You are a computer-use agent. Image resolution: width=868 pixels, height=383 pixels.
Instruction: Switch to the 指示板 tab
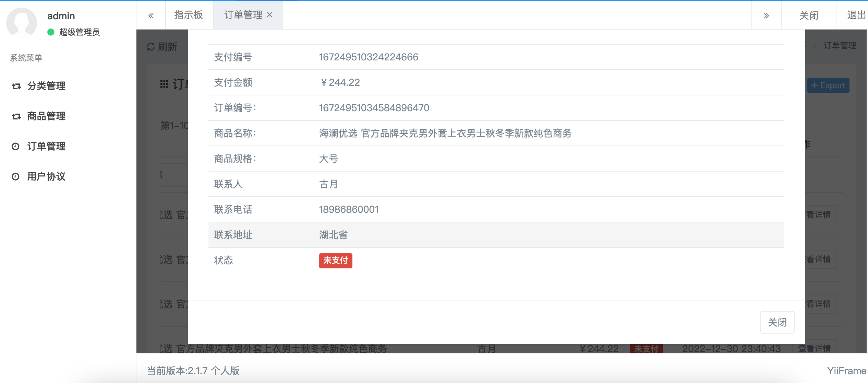(189, 15)
